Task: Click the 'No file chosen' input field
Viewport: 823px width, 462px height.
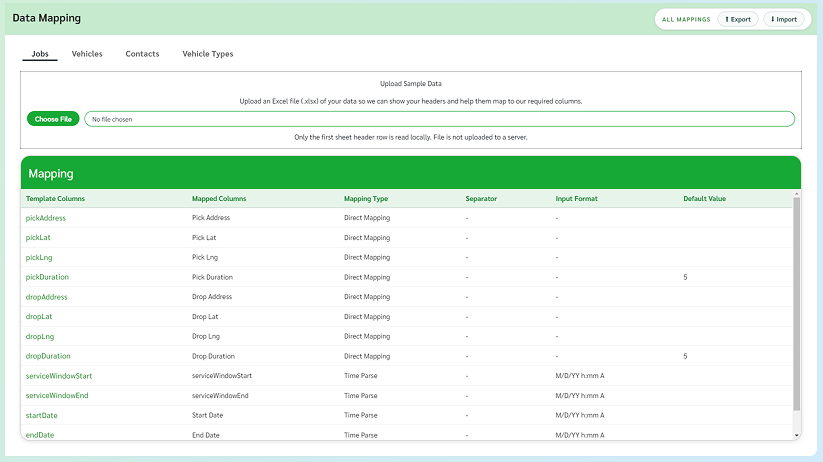Action: click(439, 119)
